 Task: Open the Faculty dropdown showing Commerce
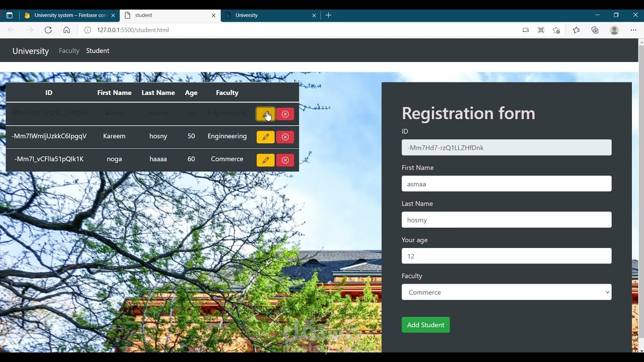[507, 292]
